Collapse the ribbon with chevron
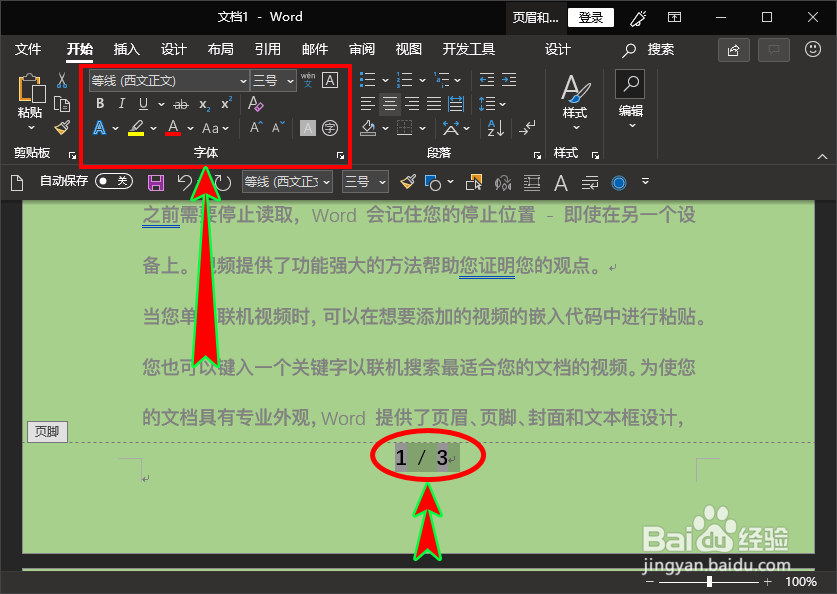Screen dimensions: 837x594 point(823,156)
